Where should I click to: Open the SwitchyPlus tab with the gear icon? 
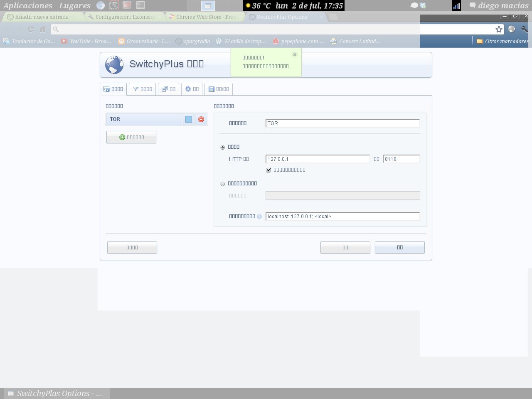(x=192, y=89)
